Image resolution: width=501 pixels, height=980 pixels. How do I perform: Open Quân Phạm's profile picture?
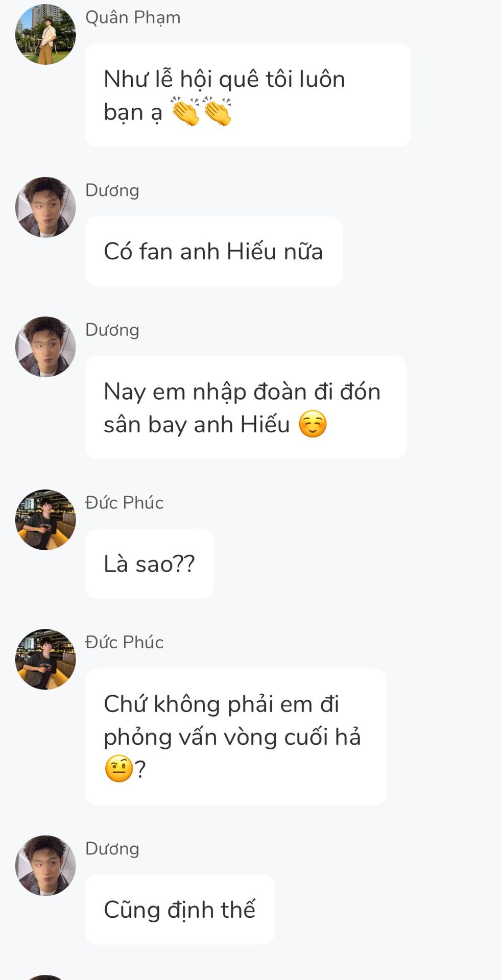(x=45, y=34)
